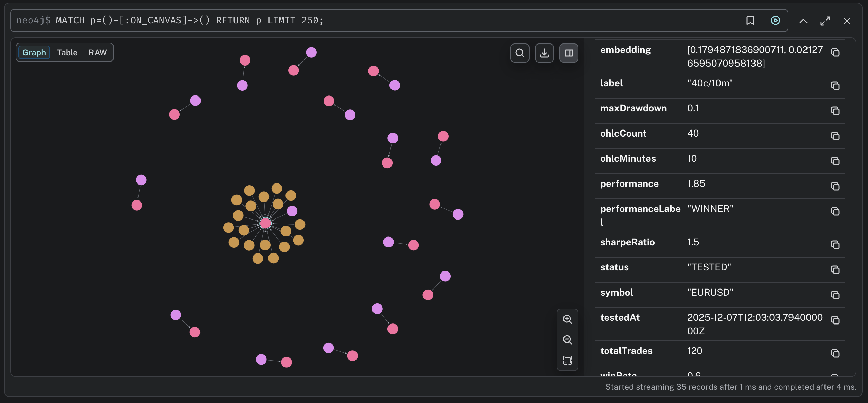Bookmark the query as a favorite

tap(750, 20)
